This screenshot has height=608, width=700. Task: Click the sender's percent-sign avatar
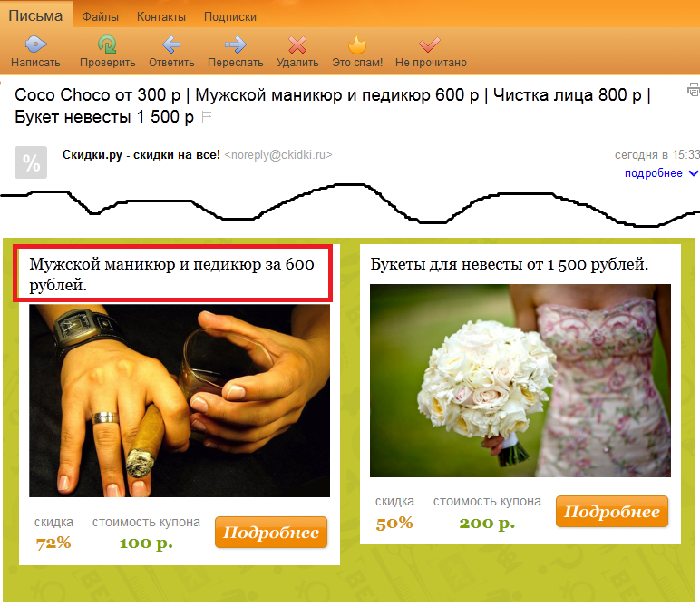(31, 163)
